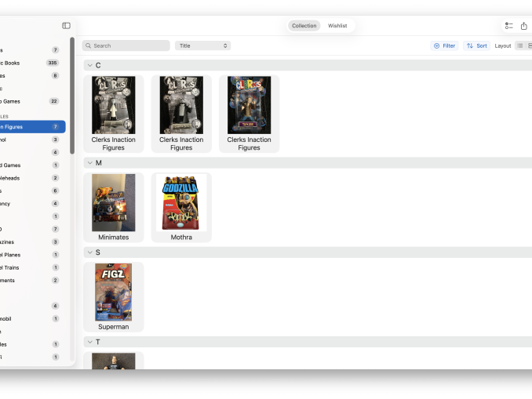Image resolution: width=532 pixels, height=399 pixels.
Task: Open the Books category with 335 items
Action: coord(30,63)
